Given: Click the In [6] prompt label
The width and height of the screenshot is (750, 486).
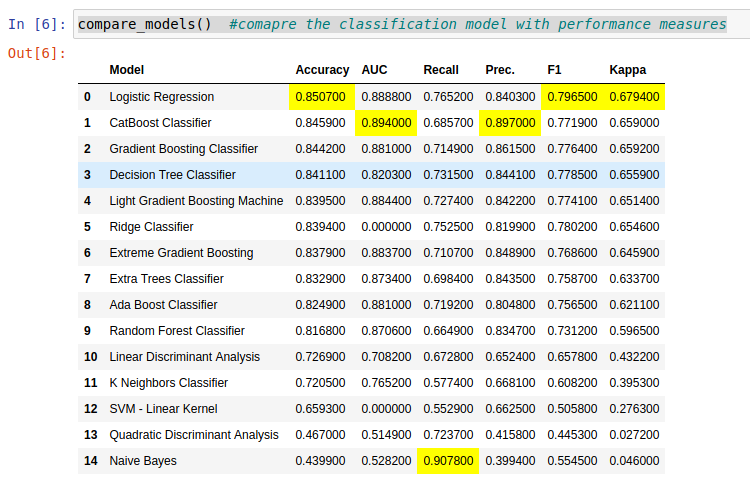Looking at the screenshot, I should pos(37,24).
